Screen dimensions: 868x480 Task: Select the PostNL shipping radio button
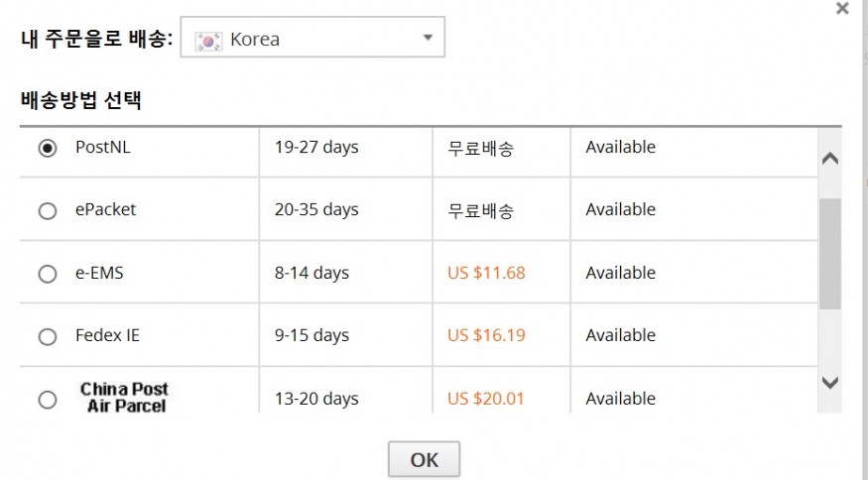(x=48, y=149)
